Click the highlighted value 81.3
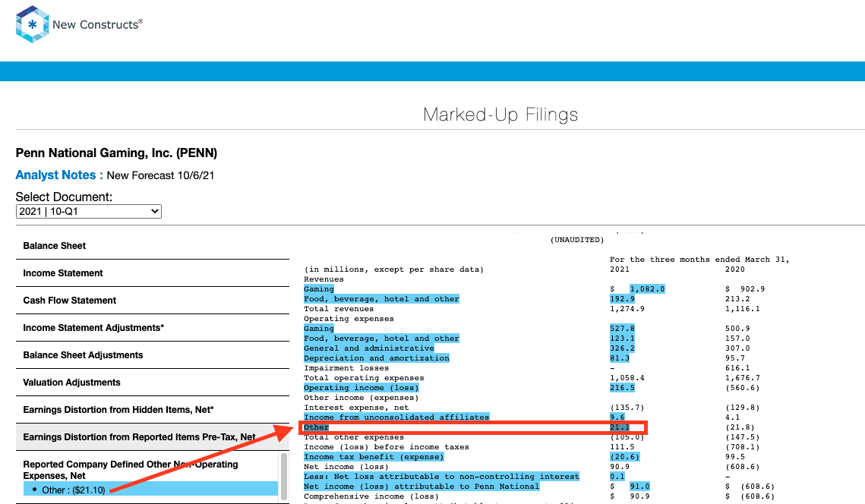 point(620,358)
